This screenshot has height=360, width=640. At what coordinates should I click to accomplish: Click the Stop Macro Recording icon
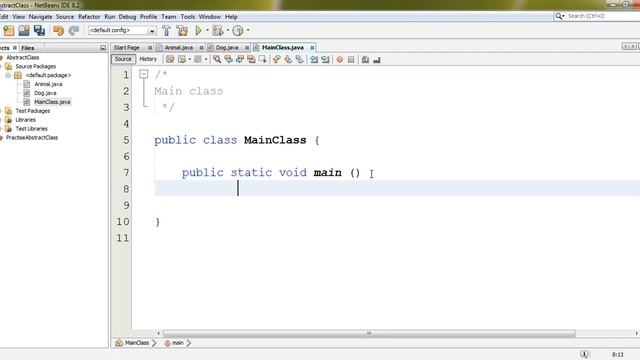tap(351, 60)
